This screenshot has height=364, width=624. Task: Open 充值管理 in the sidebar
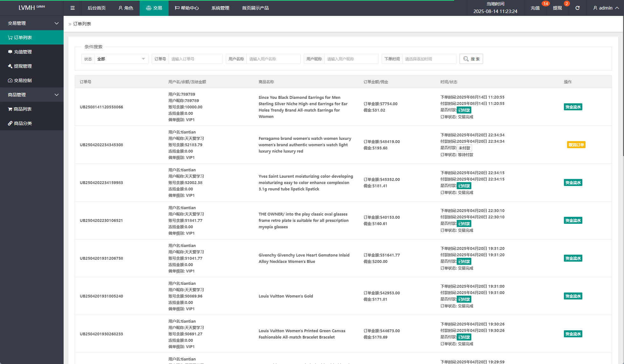tap(23, 52)
